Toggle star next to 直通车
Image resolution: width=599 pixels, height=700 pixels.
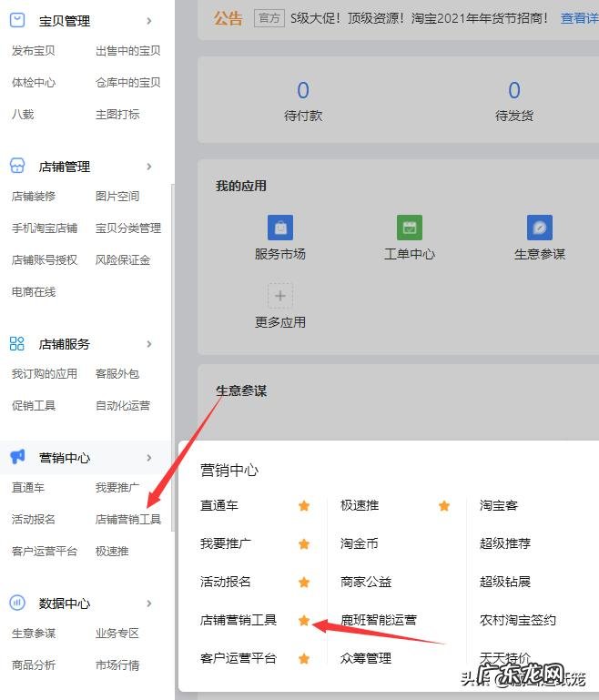(304, 506)
